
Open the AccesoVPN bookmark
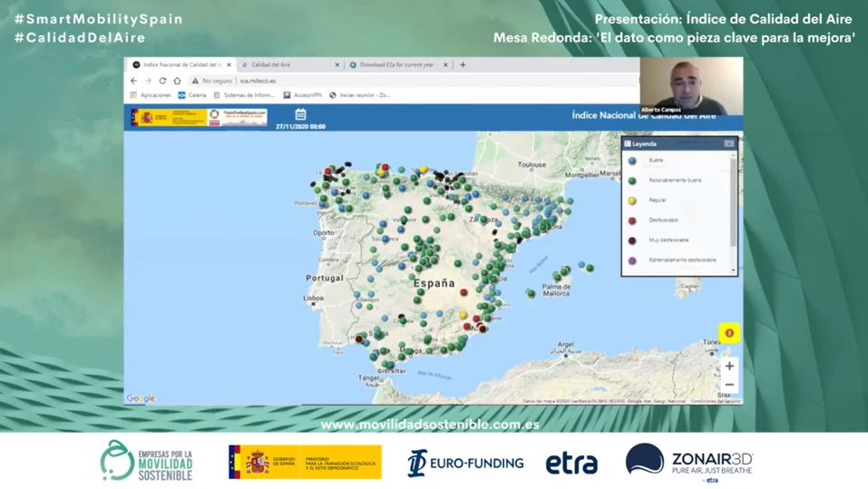[302, 95]
